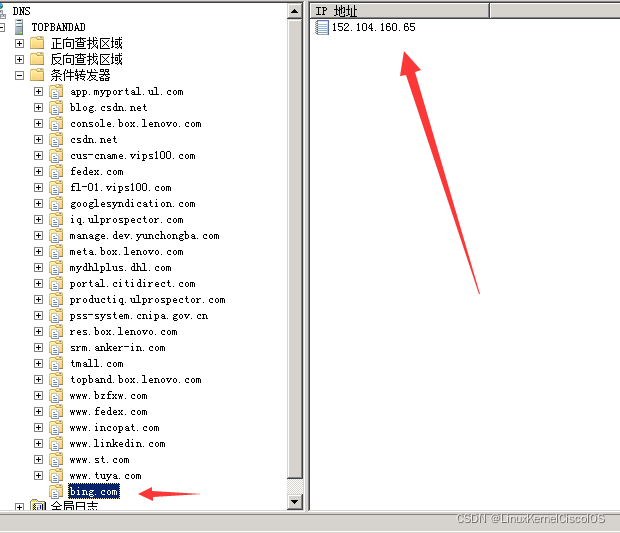Click the IP 地址 column header

point(400,11)
